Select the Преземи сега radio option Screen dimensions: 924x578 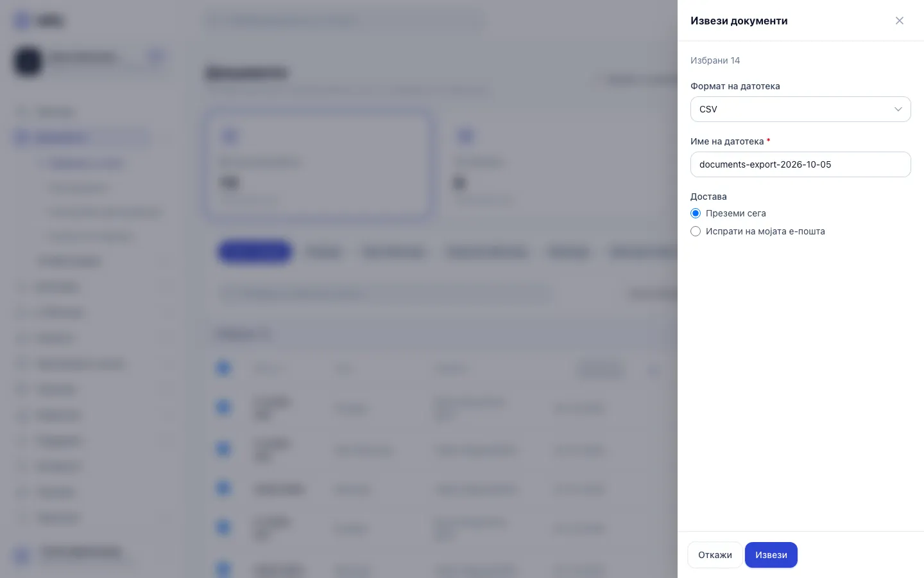point(696,213)
